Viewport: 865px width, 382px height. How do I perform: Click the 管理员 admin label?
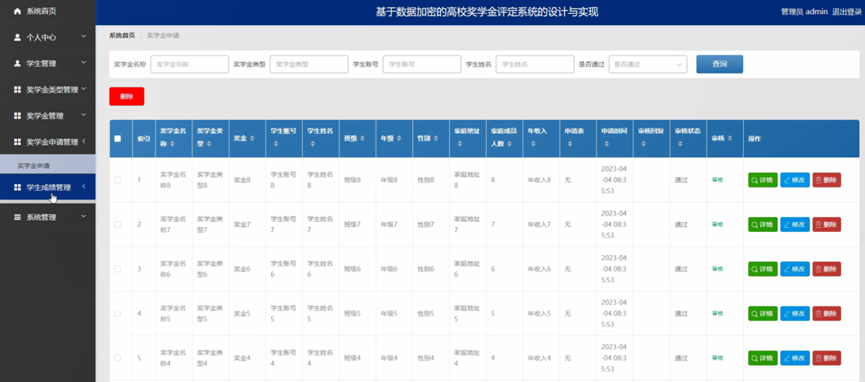804,12
